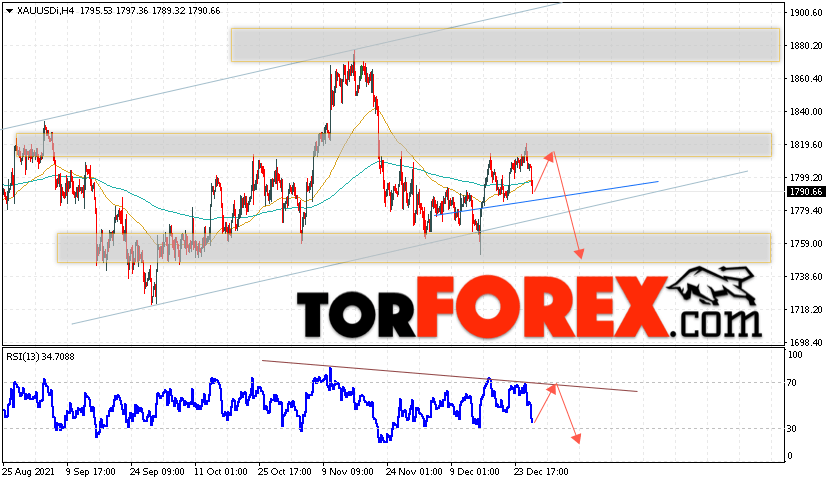Click the RSI scale value 0
The width and height of the screenshot is (830, 483).
point(790,455)
